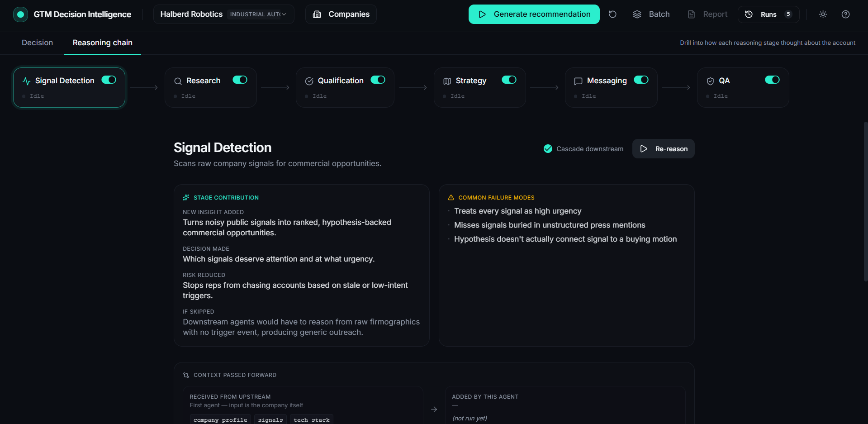Click the Messaging chat bubble icon
The image size is (868, 424).
coord(578,81)
